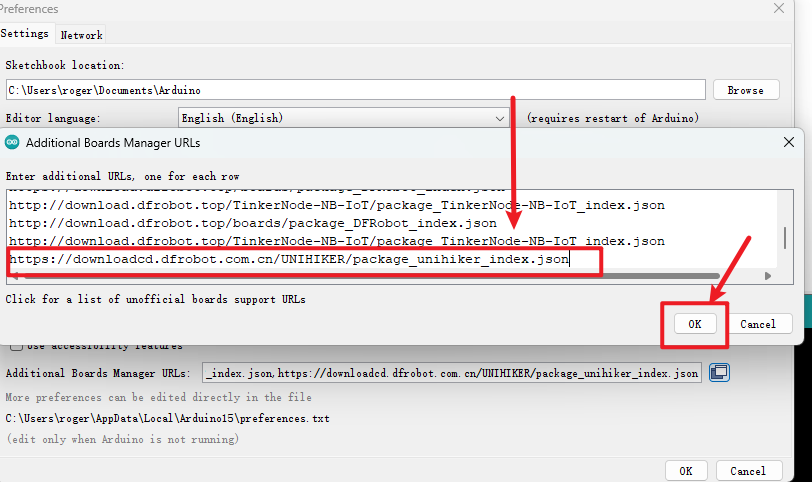The width and height of the screenshot is (812, 482).
Task: Toggle the Use accessibility features checkbox
Action: tap(16, 346)
